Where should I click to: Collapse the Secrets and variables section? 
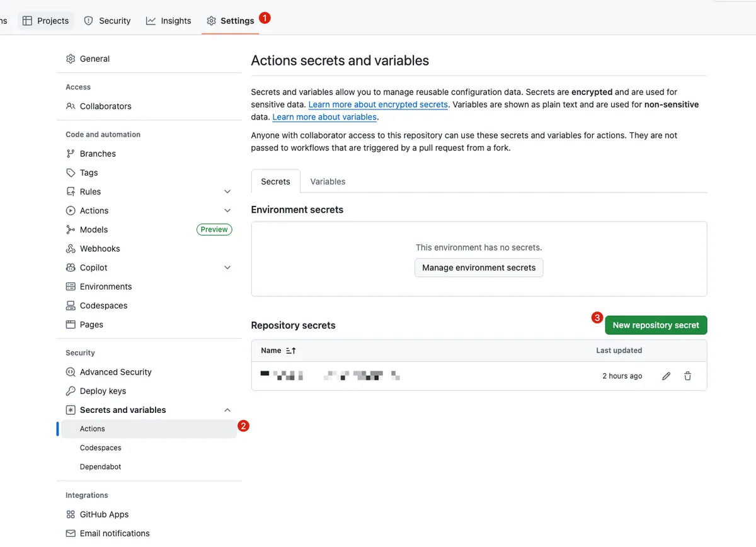(227, 410)
